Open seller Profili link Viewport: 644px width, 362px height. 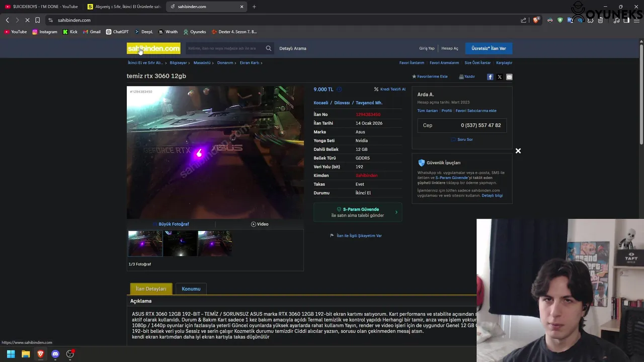447,111
